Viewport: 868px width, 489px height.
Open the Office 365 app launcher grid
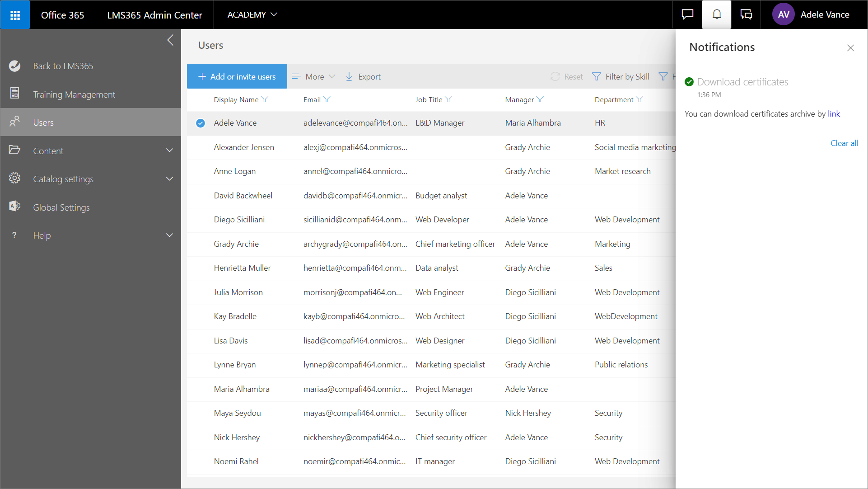click(15, 15)
